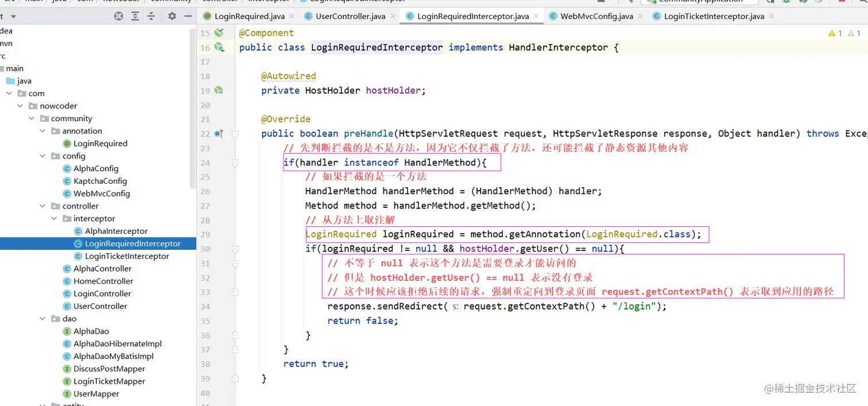Expand all nodes in project tree toolbar
868x406 pixels.
click(135, 16)
